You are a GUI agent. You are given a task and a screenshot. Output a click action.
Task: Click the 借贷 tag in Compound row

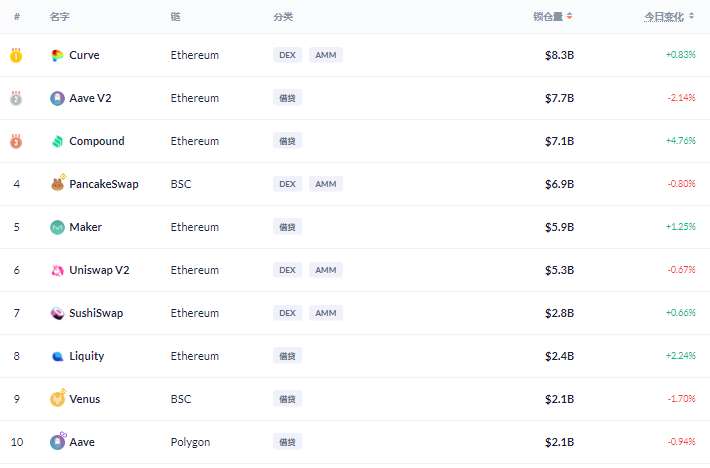287,141
